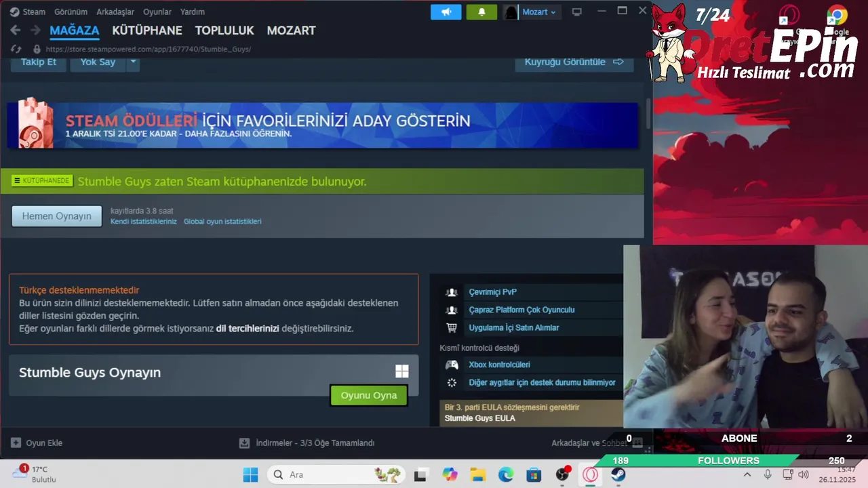Click the Çevrimiçi PvP icon
Image resolution: width=868 pixels, height=488 pixels.
(452, 292)
